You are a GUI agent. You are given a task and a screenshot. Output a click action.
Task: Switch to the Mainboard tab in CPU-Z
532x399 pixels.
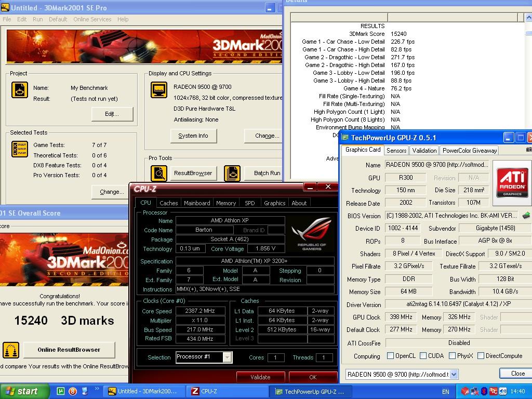pos(197,203)
